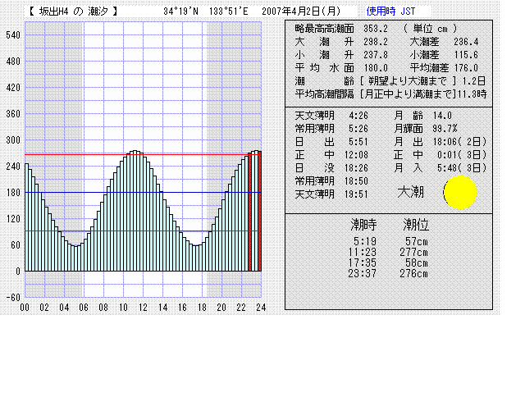Select the tide time 17:35
This screenshot has height=420, width=525.
point(363,263)
